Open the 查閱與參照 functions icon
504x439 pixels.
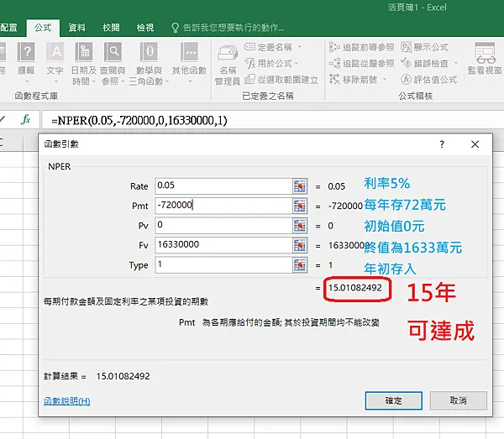[x=113, y=52]
